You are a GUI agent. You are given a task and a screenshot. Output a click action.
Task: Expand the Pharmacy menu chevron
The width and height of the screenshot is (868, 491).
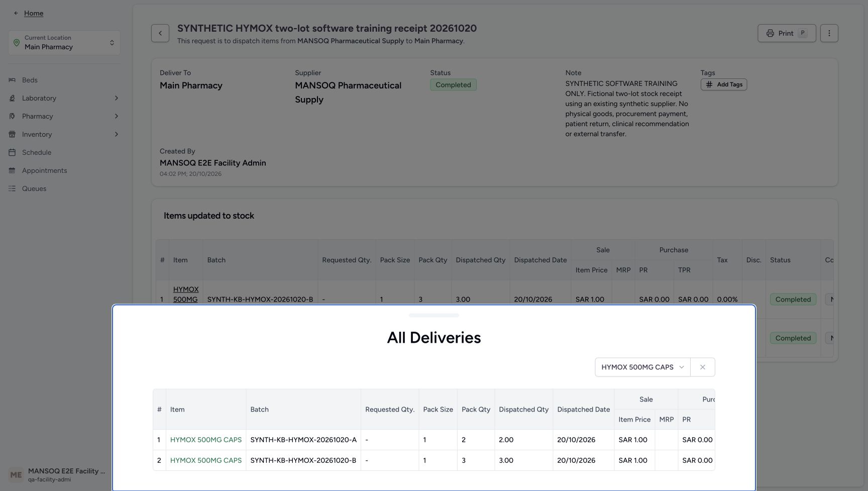[117, 116]
